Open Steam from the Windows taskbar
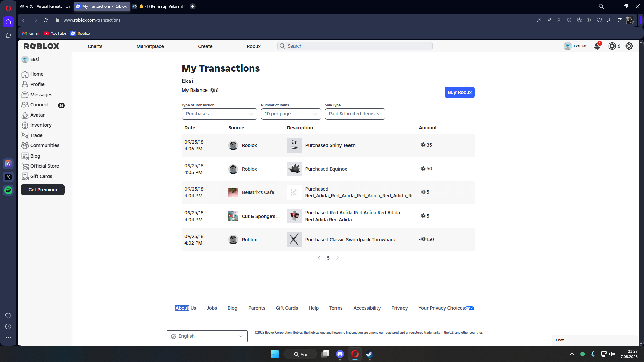644x362 pixels. coord(369,354)
